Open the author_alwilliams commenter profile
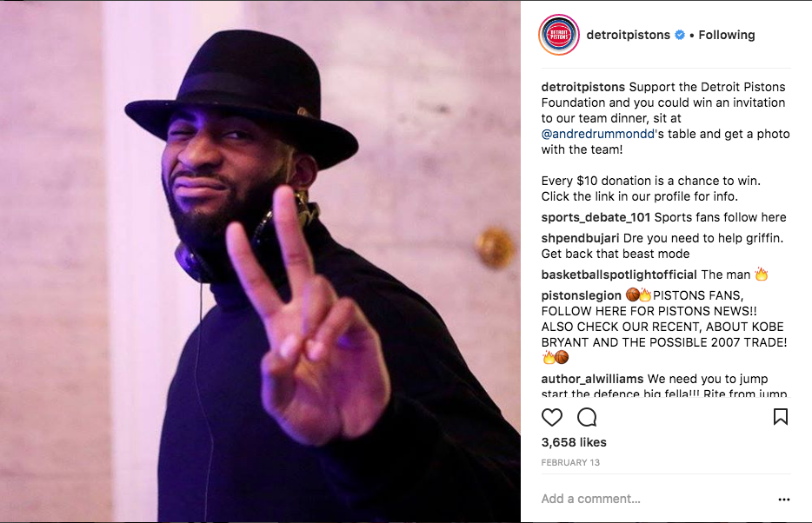Image resolution: width=812 pixels, height=523 pixels. (592, 379)
